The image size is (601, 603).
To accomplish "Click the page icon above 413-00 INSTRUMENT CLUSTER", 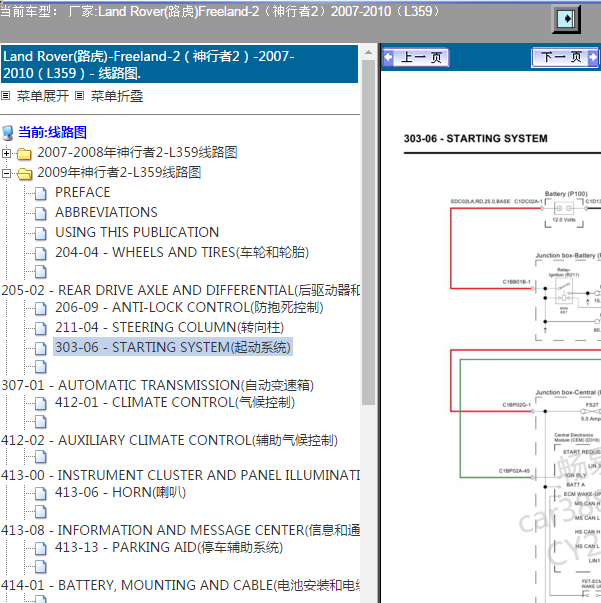I will [x=40, y=457].
